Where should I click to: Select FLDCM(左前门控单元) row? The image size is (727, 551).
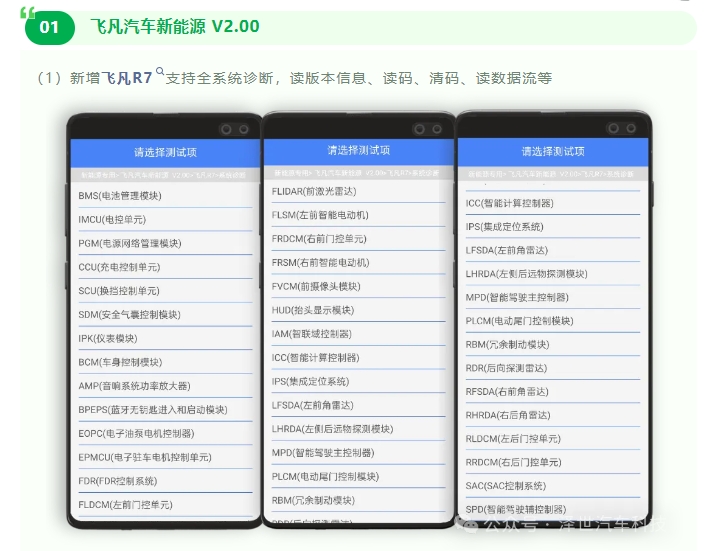(165, 505)
